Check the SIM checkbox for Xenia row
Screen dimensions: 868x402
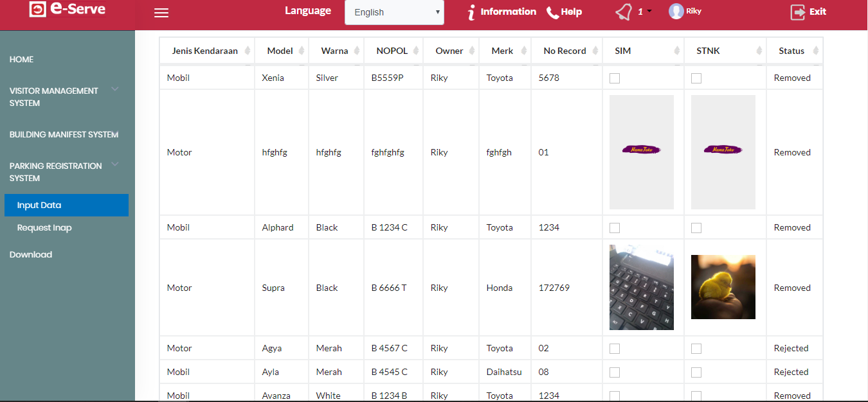click(615, 78)
